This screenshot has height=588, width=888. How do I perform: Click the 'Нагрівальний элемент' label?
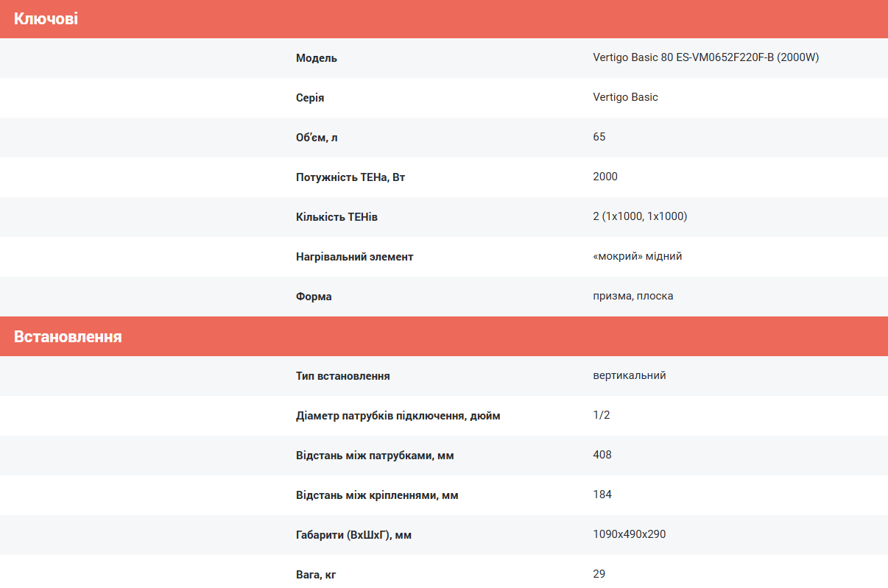[x=355, y=257]
